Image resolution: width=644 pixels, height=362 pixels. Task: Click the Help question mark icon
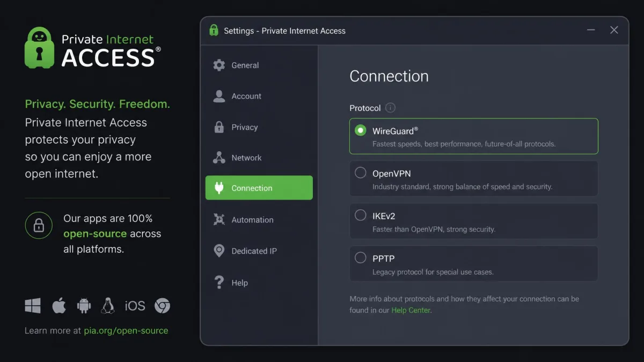[219, 283]
